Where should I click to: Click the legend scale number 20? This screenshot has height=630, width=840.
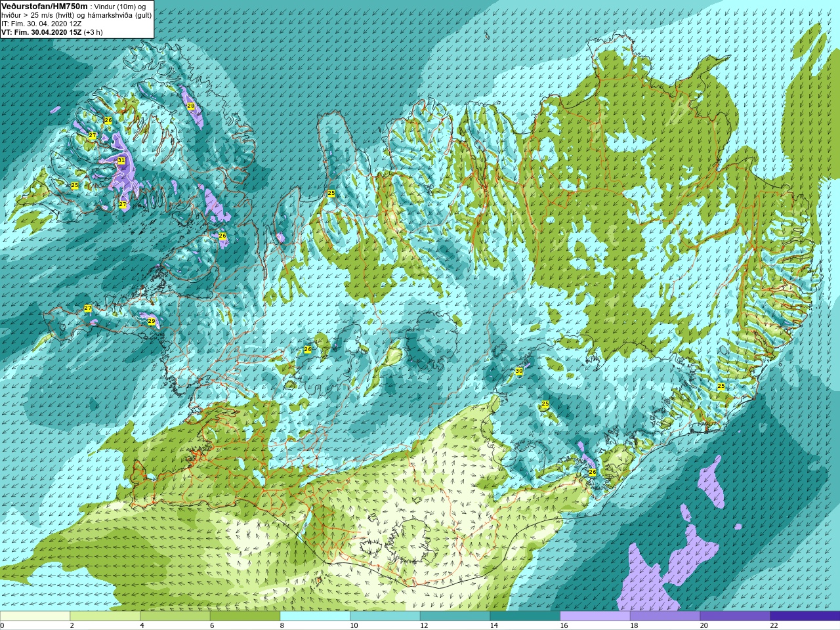(704, 625)
